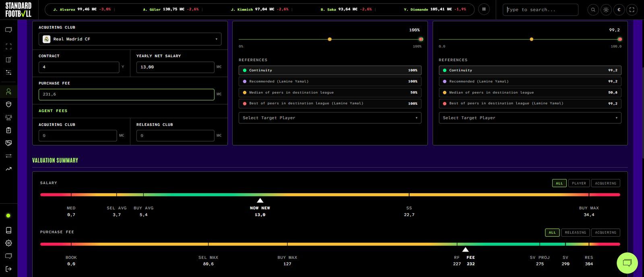Click the logout icon in sidebar
Screen dimensions: 644x277
pyautogui.click(x=8, y=269)
